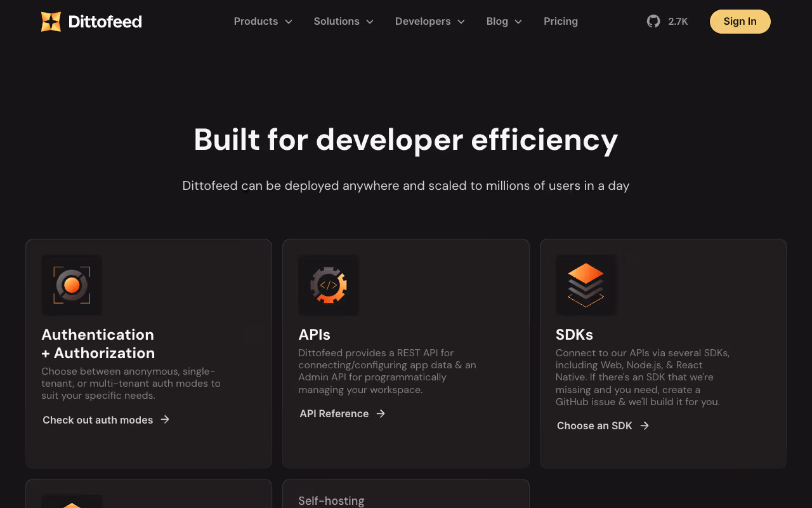Open Check out auth modes link
Image resolution: width=812 pixels, height=508 pixels.
[x=106, y=420]
